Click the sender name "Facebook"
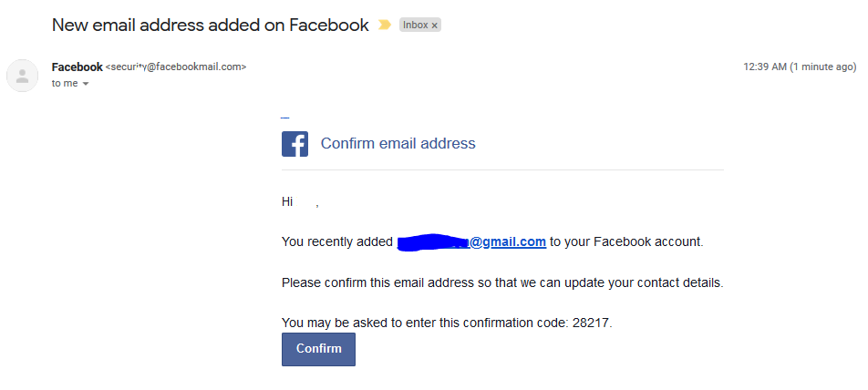The width and height of the screenshot is (868, 390). [77, 67]
